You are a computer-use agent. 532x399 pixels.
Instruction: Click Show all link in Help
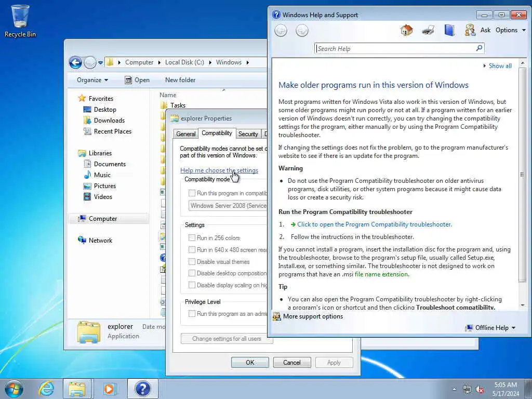click(500, 66)
